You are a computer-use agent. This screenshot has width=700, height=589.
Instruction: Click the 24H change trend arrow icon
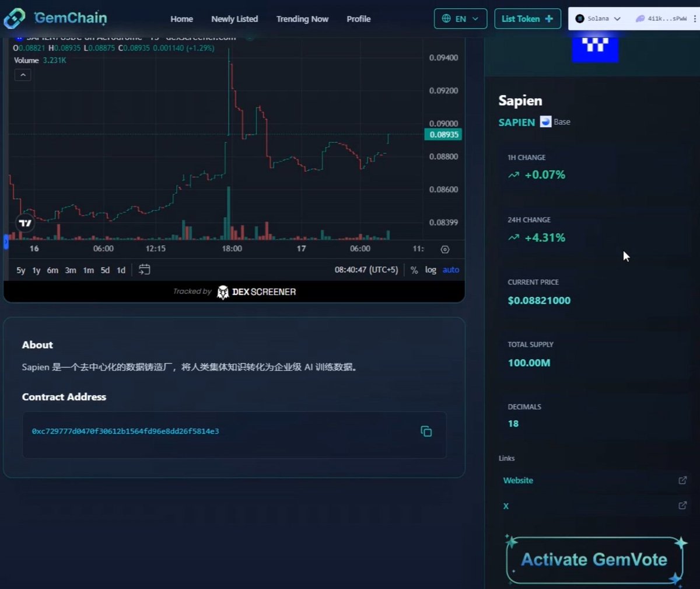513,238
